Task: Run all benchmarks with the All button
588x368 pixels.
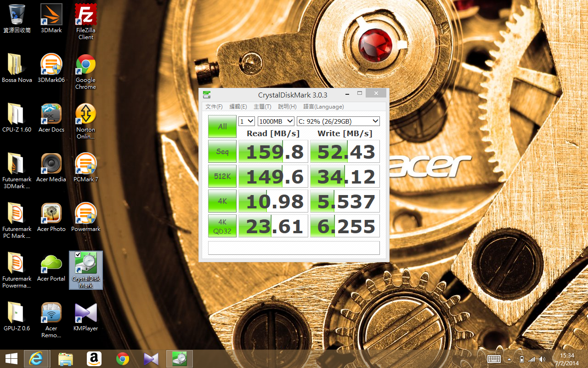Action: click(222, 126)
